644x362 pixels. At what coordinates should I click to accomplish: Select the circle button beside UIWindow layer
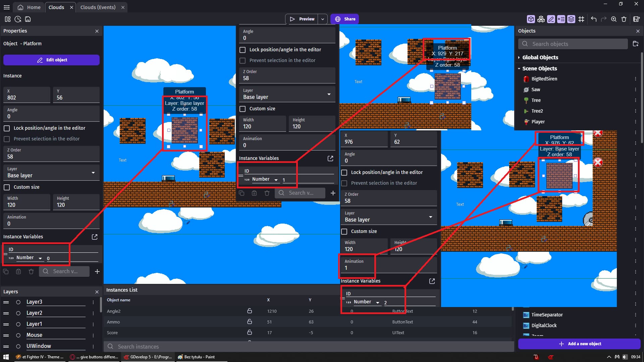pos(18,346)
